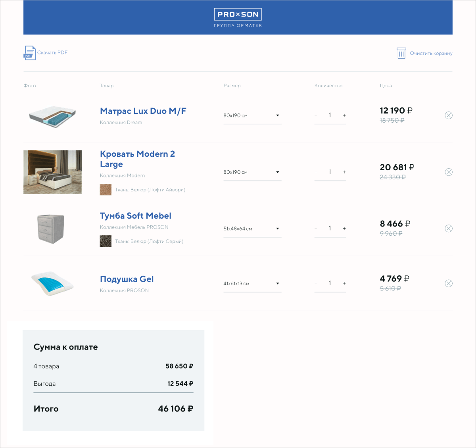Click the price 4 769 ₽

click(395, 279)
